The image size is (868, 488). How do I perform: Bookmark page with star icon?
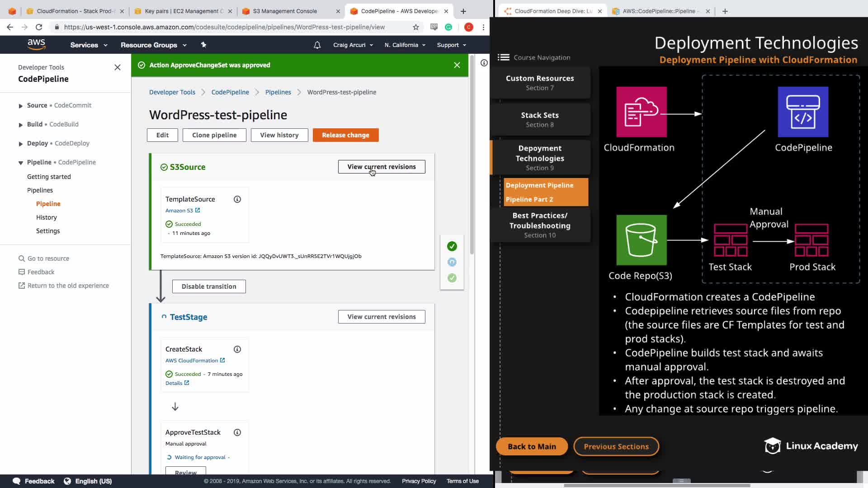415,27
